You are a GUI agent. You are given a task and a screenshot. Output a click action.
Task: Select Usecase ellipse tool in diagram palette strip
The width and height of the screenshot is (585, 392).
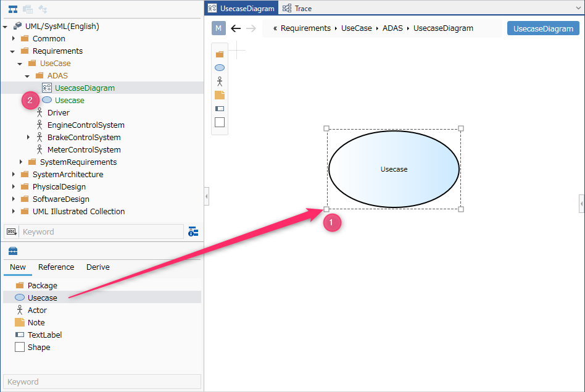(220, 67)
